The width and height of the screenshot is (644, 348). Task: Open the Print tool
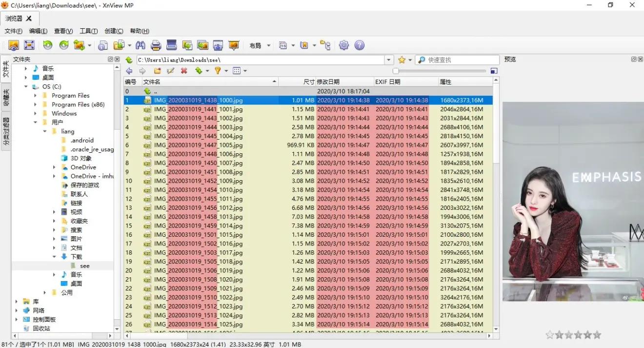click(156, 45)
